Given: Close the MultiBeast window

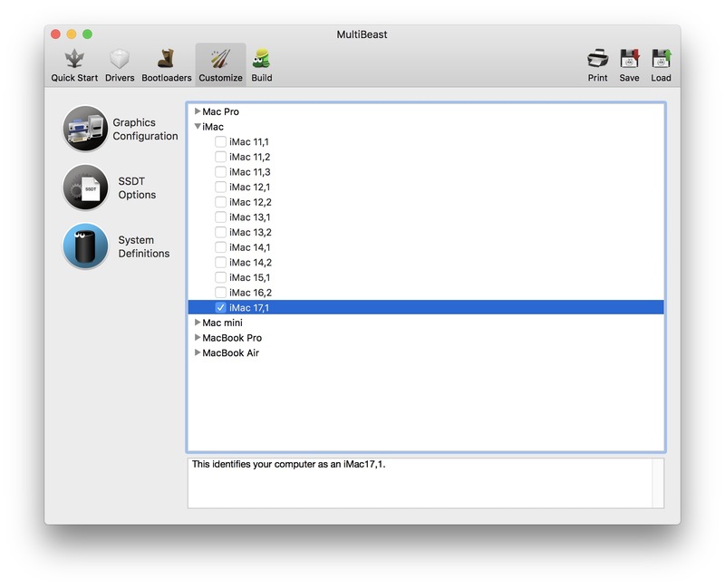Looking at the screenshot, I should 55,34.
